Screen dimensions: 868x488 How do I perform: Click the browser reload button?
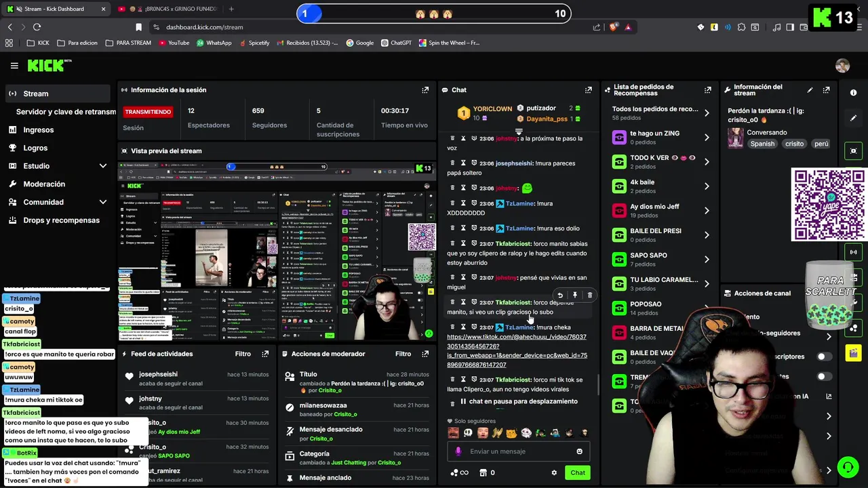[x=37, y=27]
